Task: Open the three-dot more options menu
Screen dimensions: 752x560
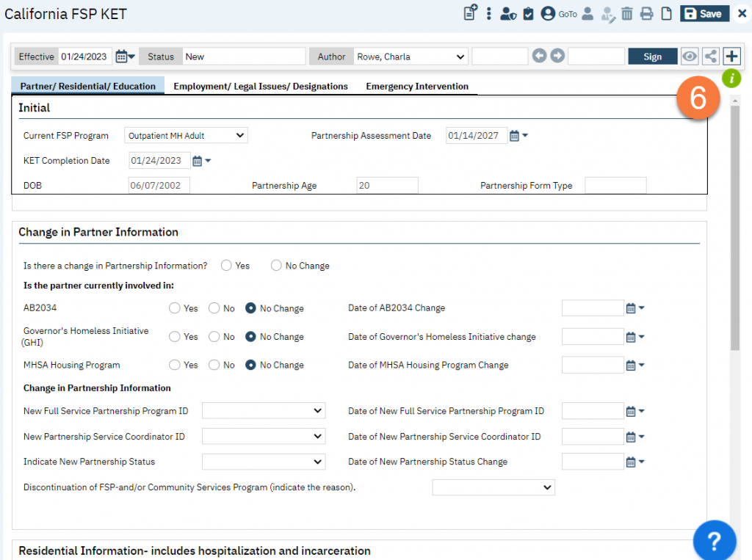Action: click(x=489, y=13)
